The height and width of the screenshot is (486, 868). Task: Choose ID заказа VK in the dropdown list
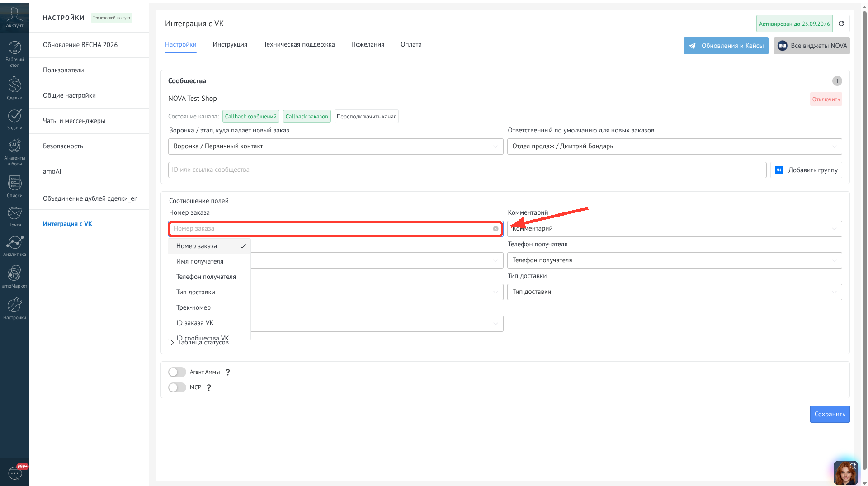(209, 323)
